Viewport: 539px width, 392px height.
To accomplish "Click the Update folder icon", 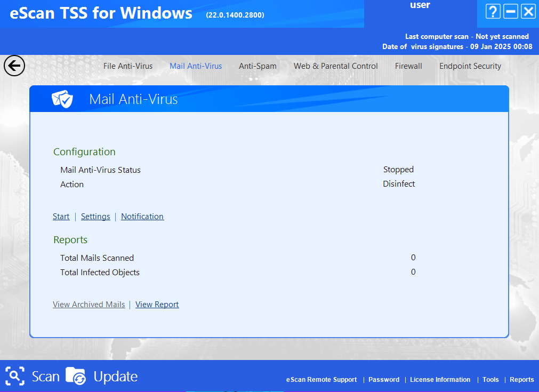I will 76,376.
